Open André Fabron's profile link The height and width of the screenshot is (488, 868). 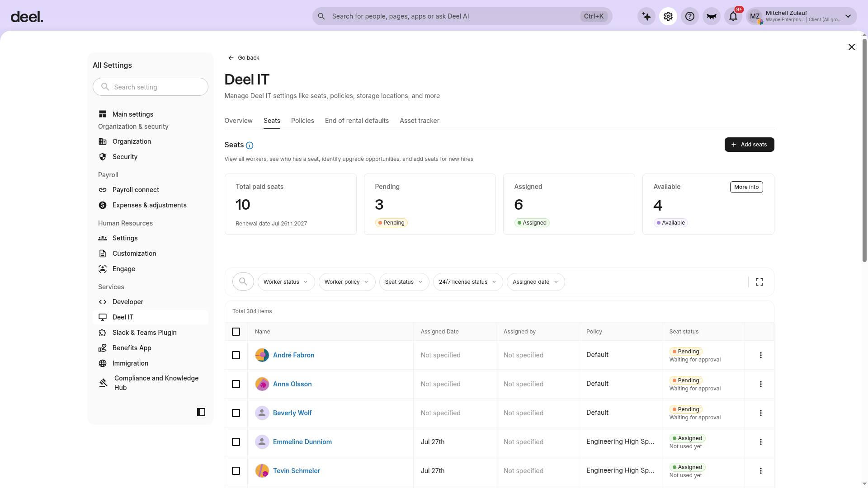293,355
